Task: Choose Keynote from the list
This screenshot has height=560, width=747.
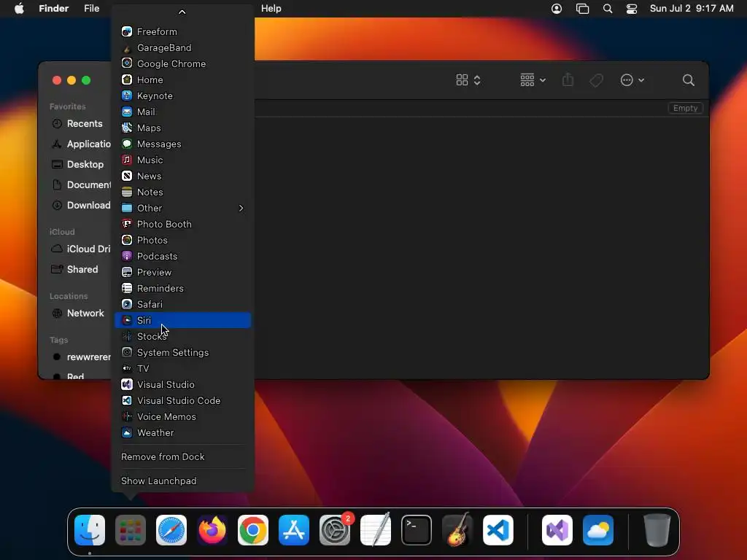Action: [183, 96]
